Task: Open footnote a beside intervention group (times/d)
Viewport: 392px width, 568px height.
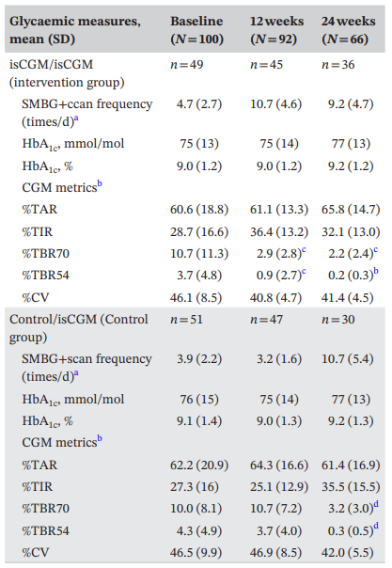Action: point(76,119)
